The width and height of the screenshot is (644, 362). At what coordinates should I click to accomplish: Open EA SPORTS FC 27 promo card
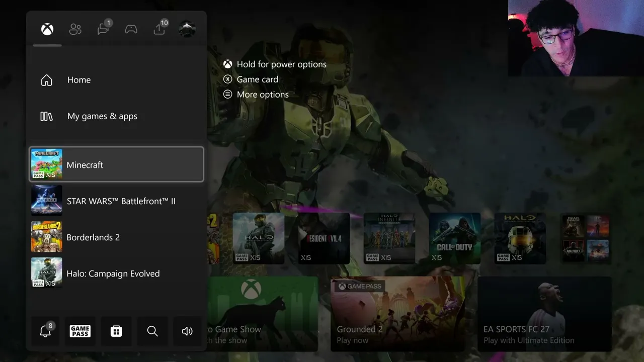pos(545,314)
